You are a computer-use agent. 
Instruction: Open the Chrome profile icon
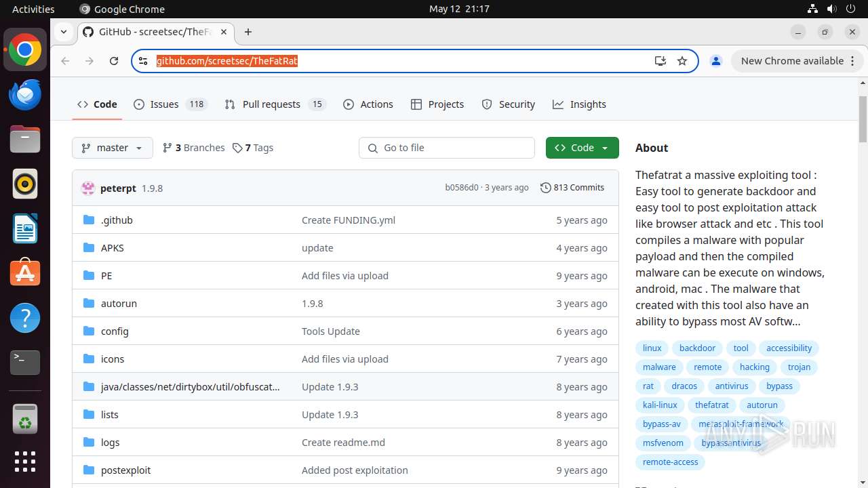point(715,61)
